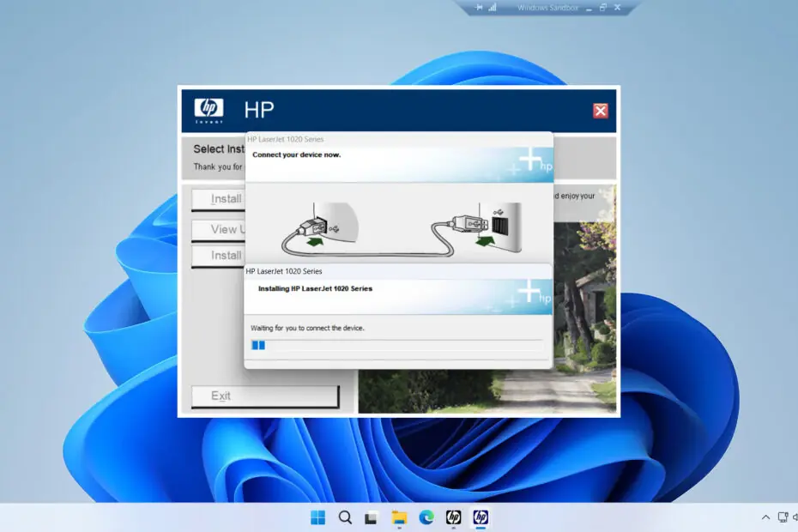
Task: Show hidden system tray icons
Action: click(x=765, y=517)
